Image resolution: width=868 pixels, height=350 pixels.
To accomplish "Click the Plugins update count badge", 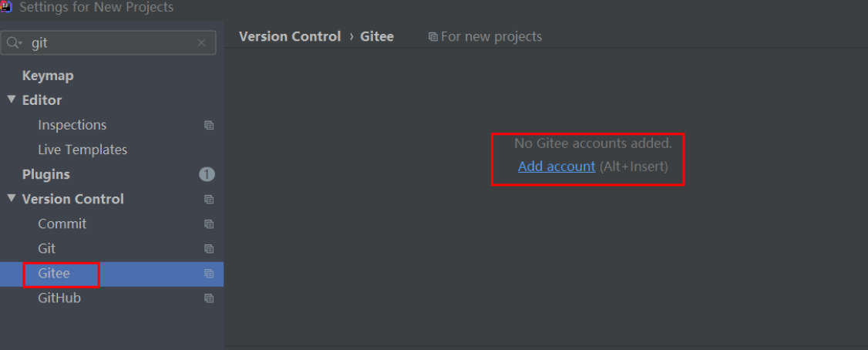I will click(207, 174).
